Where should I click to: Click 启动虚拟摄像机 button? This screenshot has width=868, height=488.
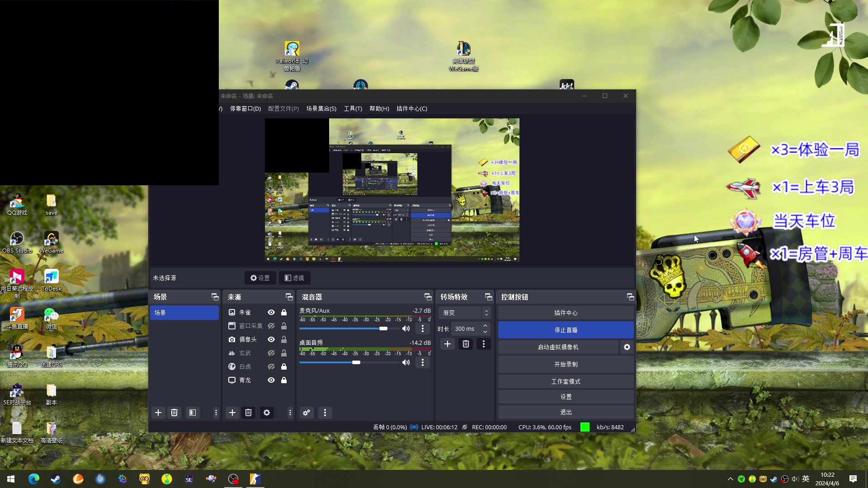click(x=558, y=347)
